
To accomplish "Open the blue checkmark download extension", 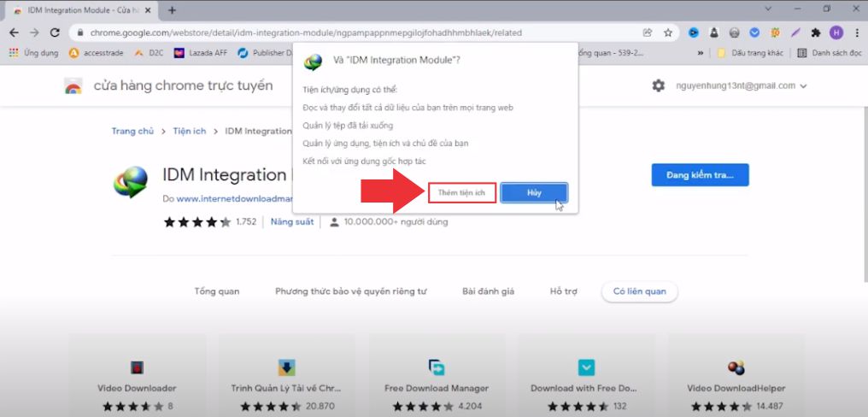I will (x=754, y=32).
